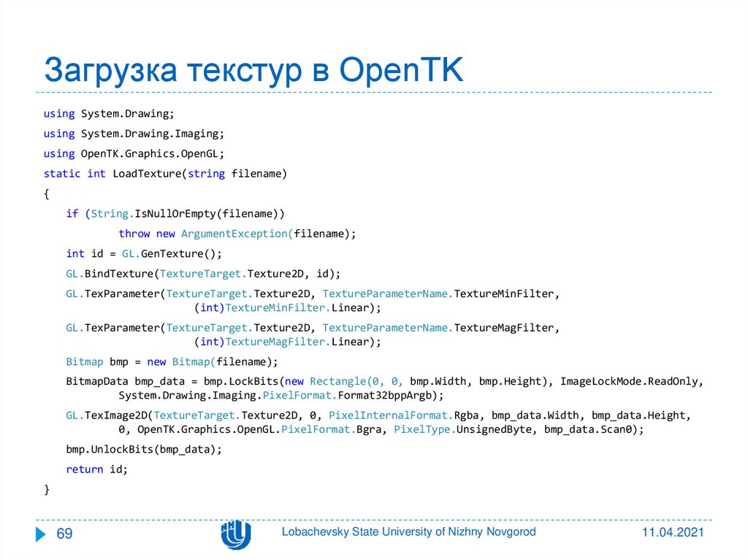Click (int)TextureMagFilter.Linear); text

pyautogui.click(x=288, y=342)
